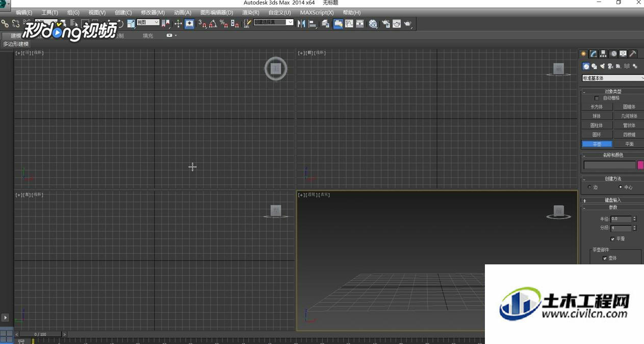
Task: Switch to the 填充 ribbon tab
Action: point(148,36)
